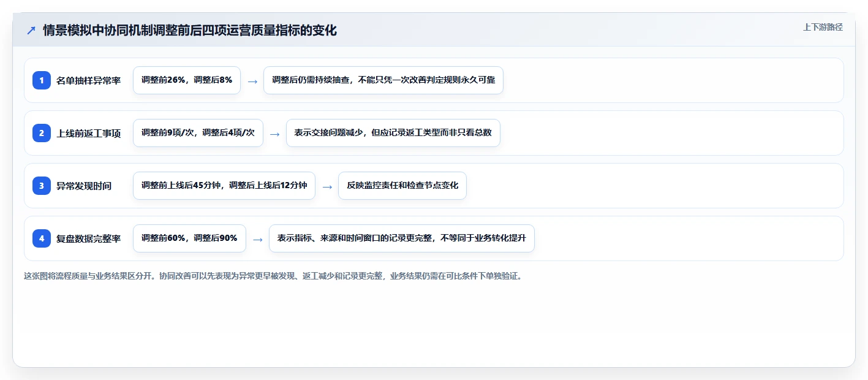Viewport: 868px width, 380px height.
Task: Select the title 情景模拟中协同机制调整前后四项运营质量指标的变化
Action: 190,30
